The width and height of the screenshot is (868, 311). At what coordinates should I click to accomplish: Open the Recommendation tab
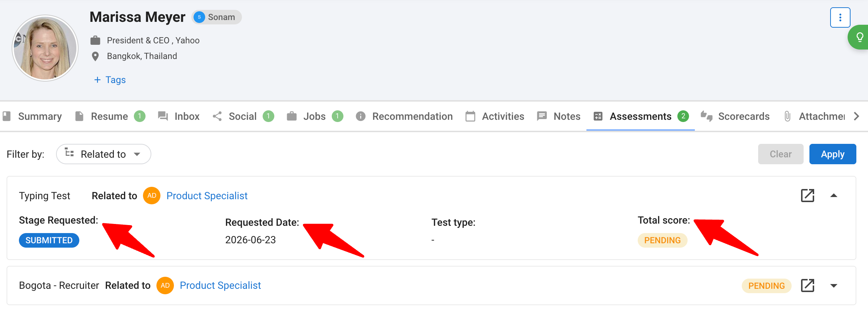coord(404,116)
